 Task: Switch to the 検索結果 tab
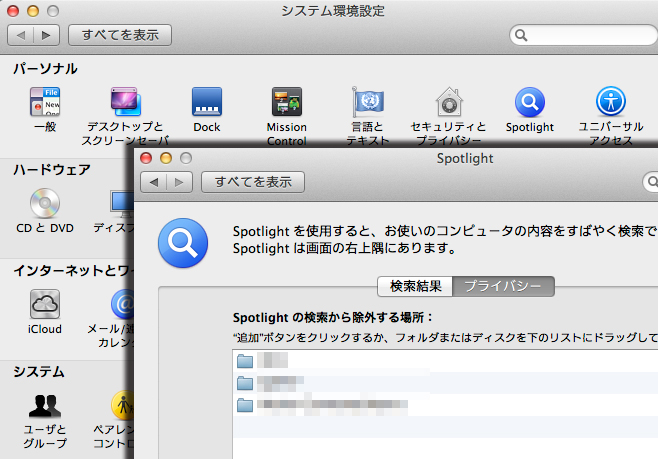[415, 287]
